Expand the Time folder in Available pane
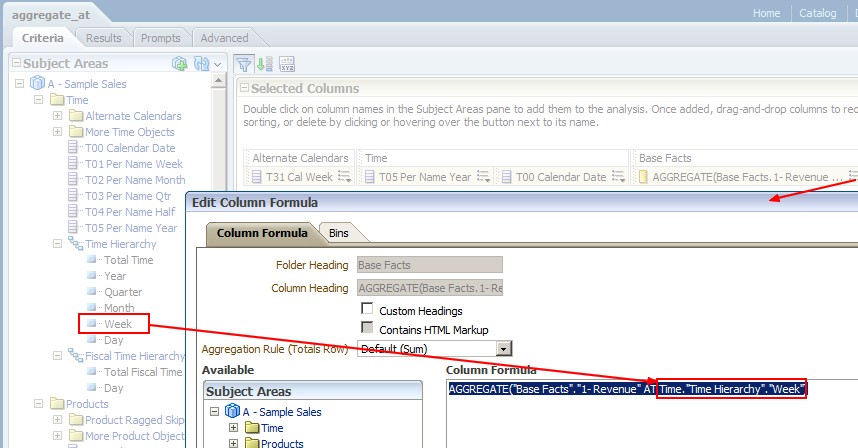The width and height of the screenshot is (858, 448). pos(233,428)
